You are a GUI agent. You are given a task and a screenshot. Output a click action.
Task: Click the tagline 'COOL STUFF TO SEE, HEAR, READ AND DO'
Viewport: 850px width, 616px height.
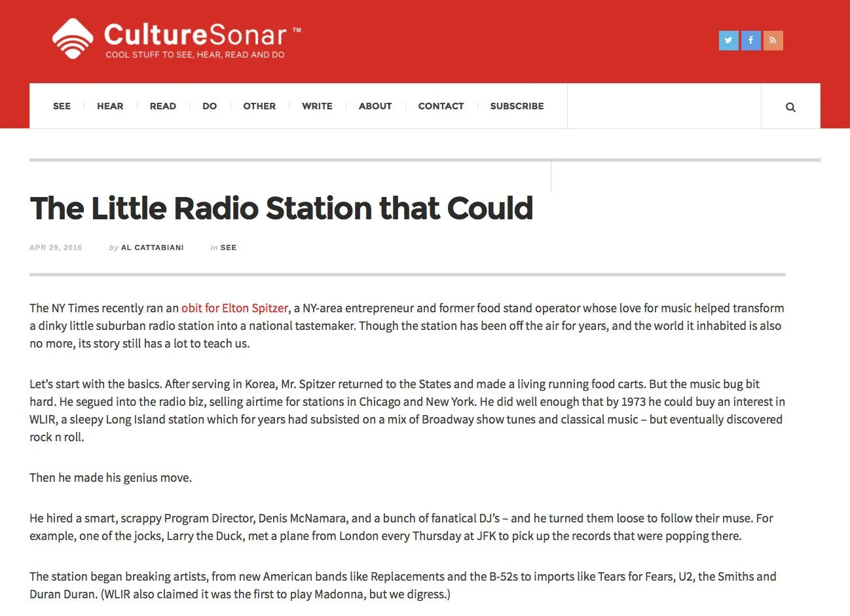pos(195,55)
